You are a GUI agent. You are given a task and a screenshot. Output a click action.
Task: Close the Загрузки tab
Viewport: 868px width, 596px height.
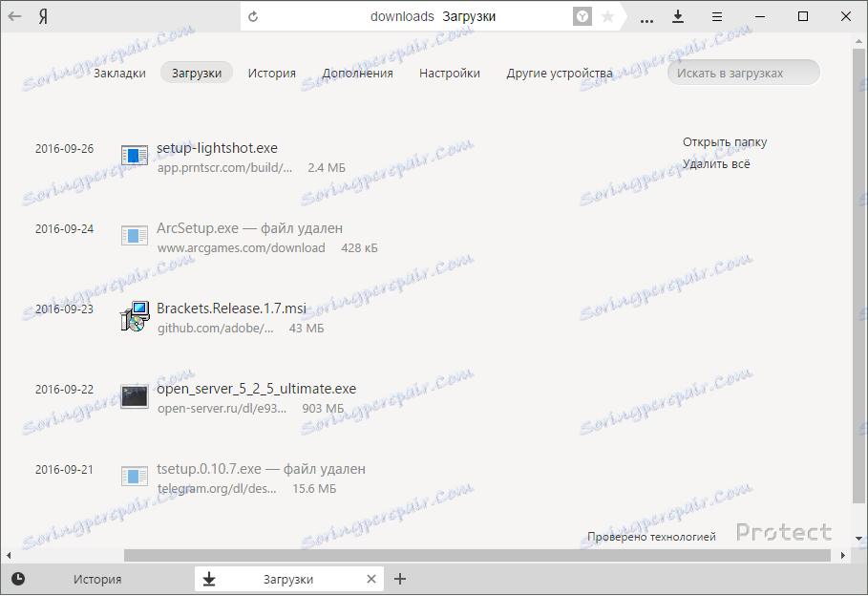[371, 579]
